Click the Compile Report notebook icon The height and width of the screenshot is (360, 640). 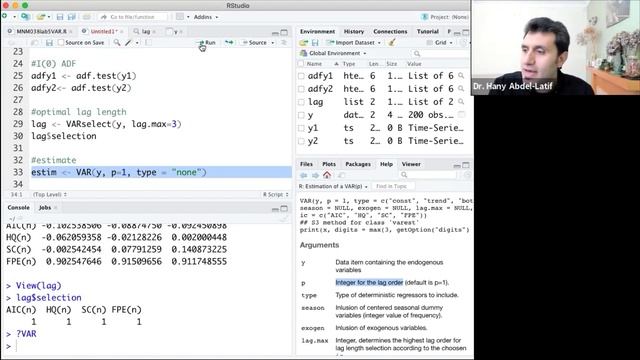coord(148,42)
